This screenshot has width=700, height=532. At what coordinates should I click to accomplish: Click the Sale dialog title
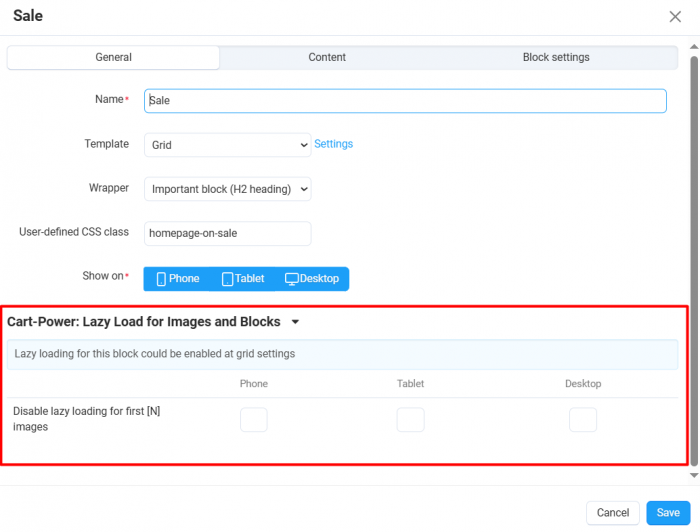[x=28, y=16]
